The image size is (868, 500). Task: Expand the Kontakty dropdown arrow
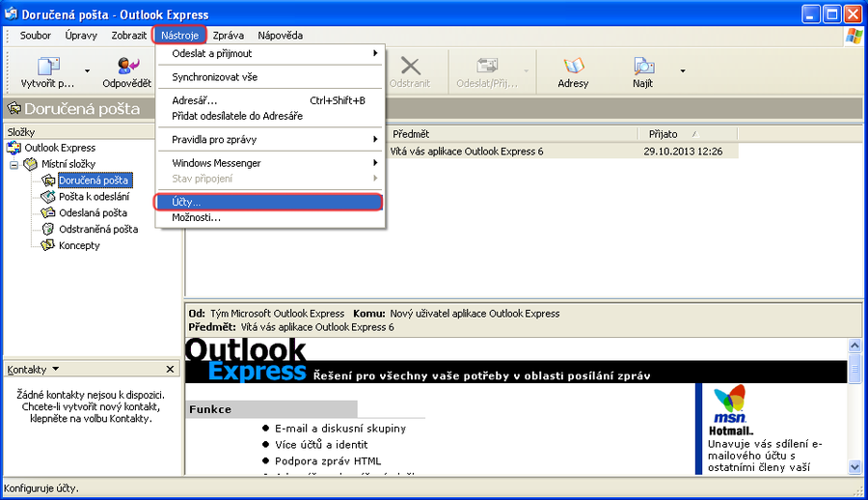(x=55, y=369)
